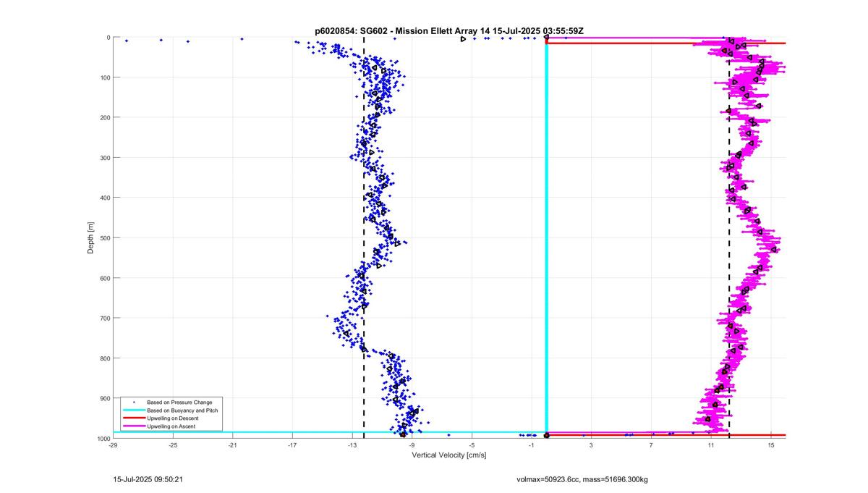
Task: Click depth tick label "200"
Action: (105, 117)
